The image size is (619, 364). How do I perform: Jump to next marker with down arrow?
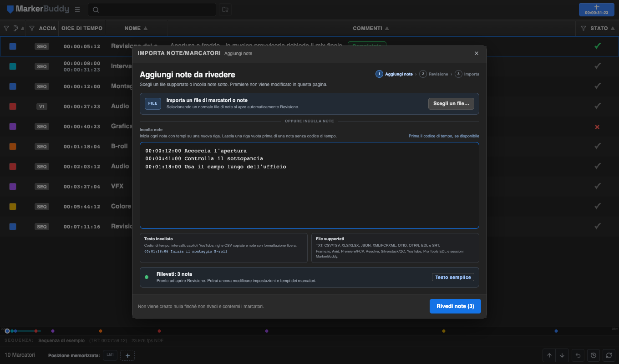(562, 355)
